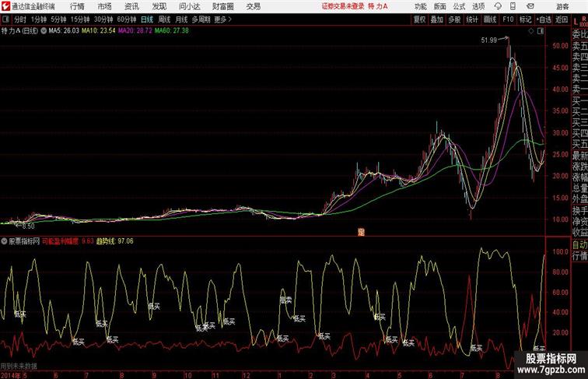Click the 叠加 overlay button

(x=436, y=19)
